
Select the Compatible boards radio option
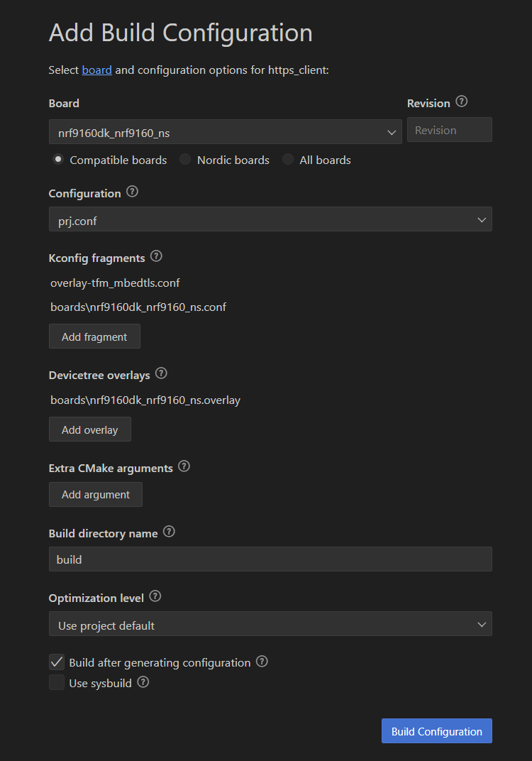click(58, 160)
